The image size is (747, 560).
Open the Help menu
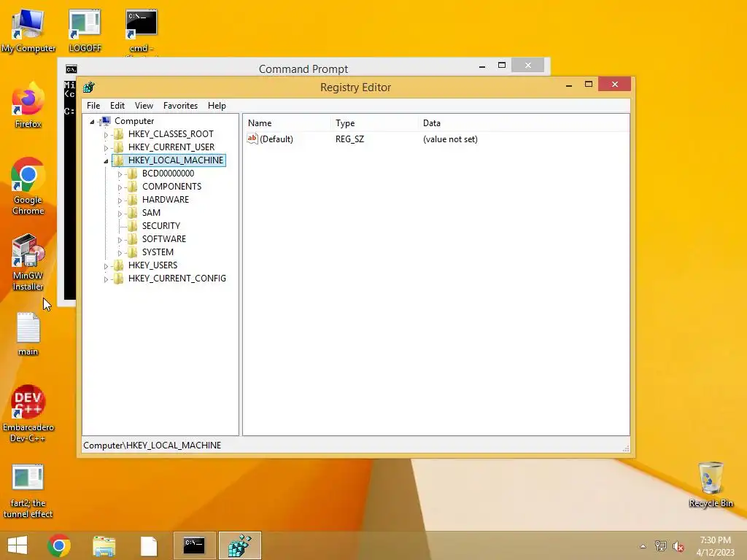[217, 106]
